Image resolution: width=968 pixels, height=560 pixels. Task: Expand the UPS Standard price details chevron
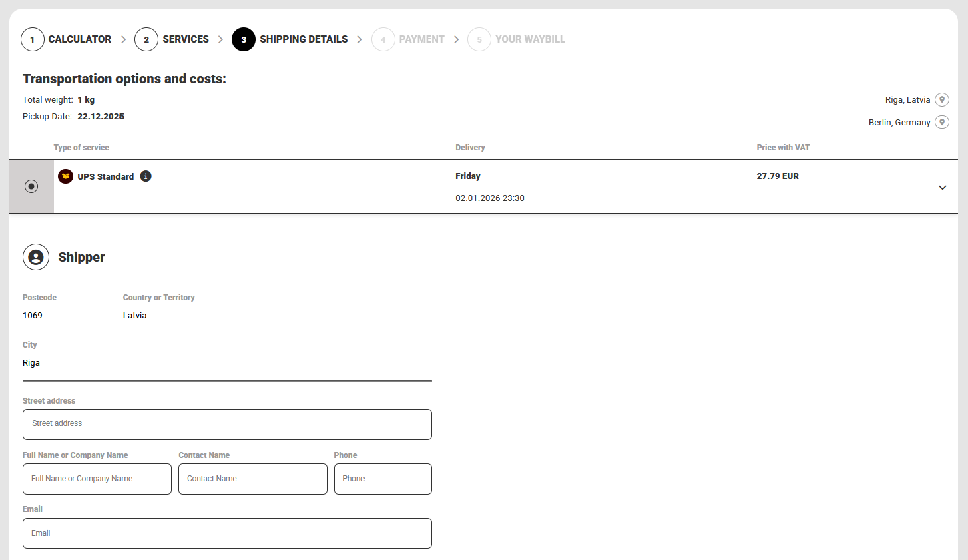(x=942, y=188)
